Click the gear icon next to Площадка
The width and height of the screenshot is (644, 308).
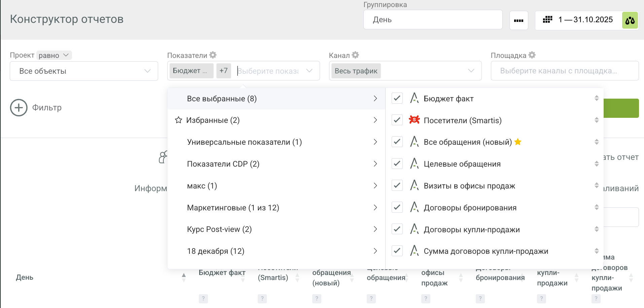click(532, 55)
